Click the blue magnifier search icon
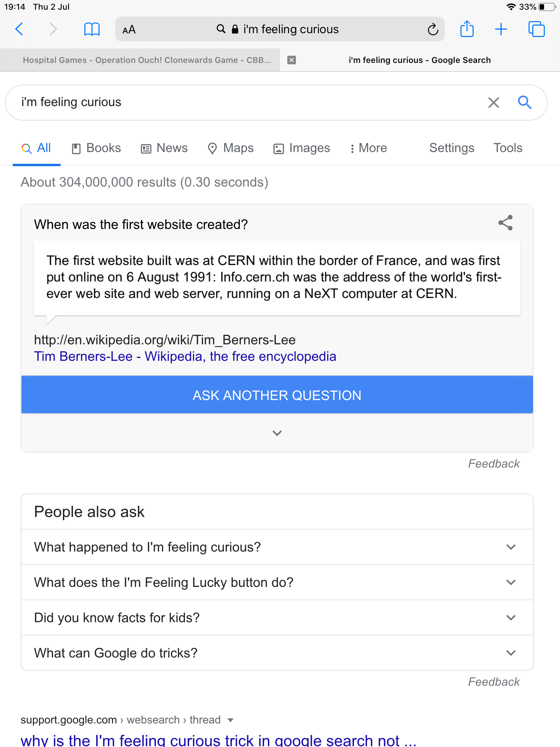 tap(524, 102)
